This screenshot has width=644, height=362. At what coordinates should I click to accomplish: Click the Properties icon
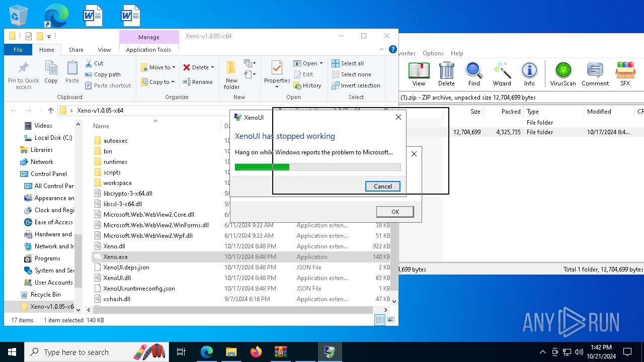point(277,68)
